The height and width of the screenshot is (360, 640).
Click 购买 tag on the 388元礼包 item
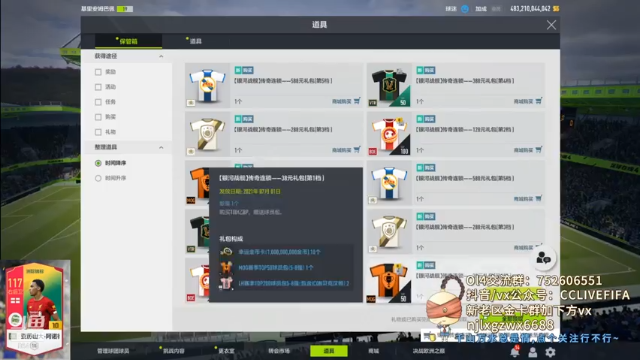(430, 70)
